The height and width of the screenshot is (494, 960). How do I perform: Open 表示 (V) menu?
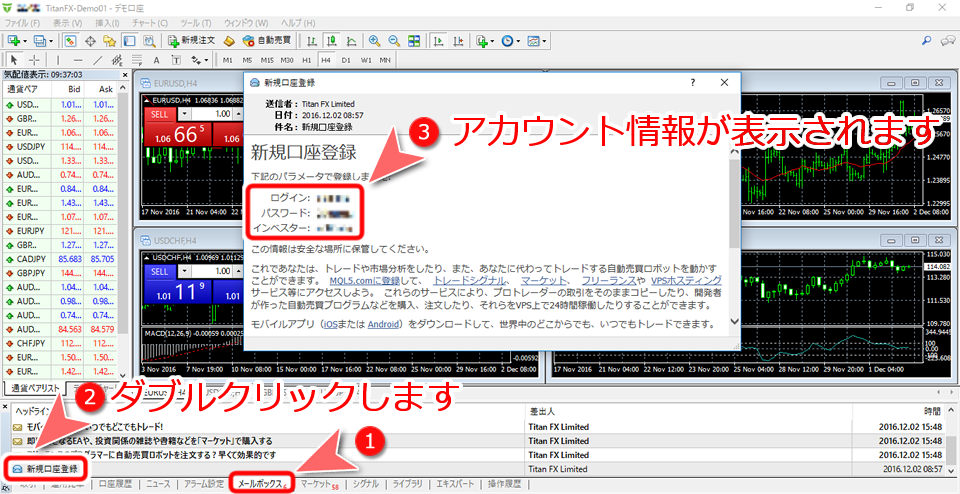67,23
